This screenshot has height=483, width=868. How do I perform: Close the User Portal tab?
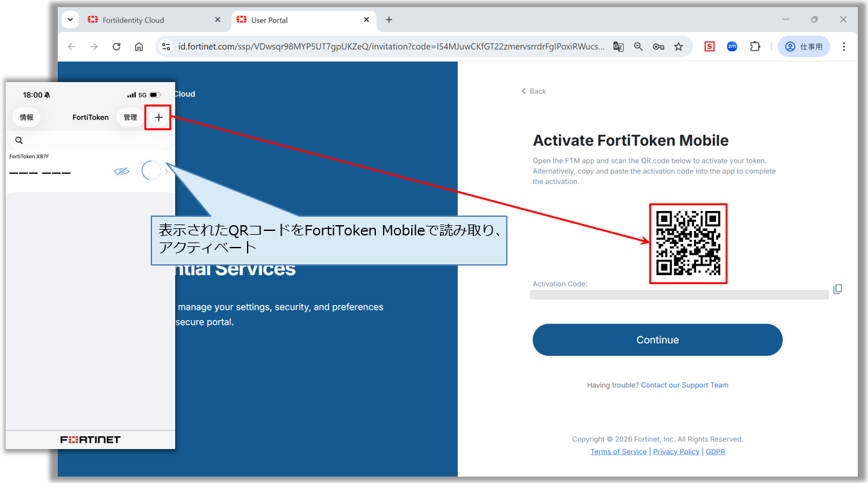366,20
